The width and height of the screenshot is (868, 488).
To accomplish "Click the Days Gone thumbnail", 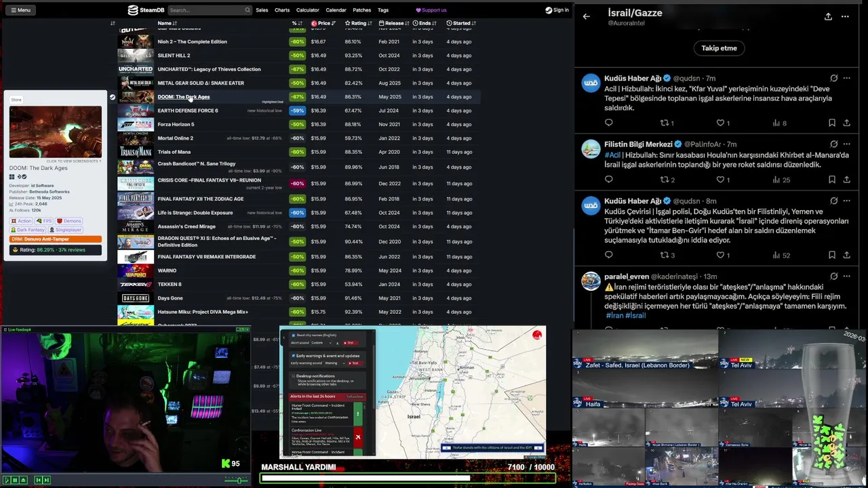I will (x=136, y=298).
